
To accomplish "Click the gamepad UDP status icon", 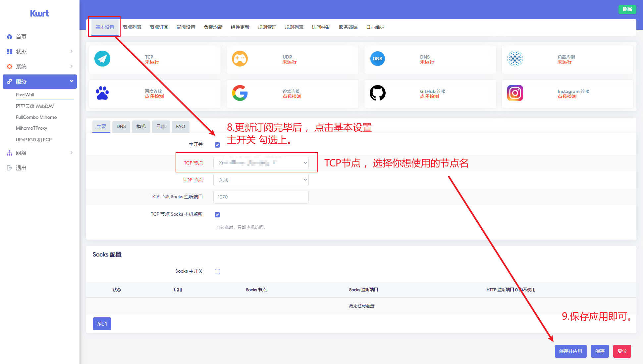I will point(240,59).
